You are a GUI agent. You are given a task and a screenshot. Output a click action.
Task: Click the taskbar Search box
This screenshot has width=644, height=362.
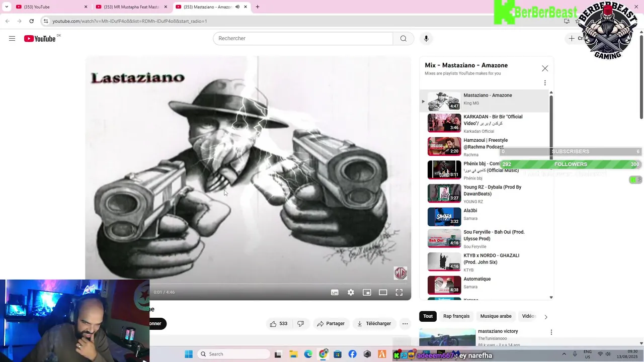coord(233,354)
